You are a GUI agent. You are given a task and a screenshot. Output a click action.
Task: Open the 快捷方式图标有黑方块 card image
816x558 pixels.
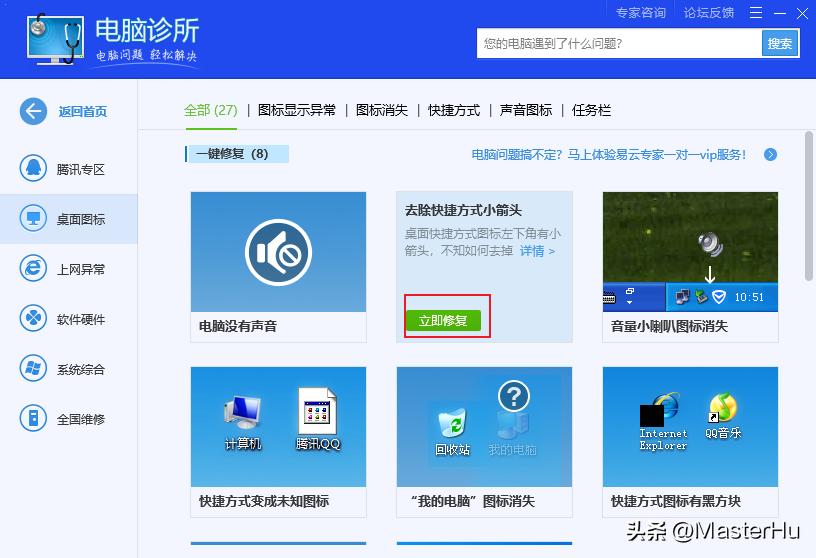pyautogui.click(x=690, y=427)
